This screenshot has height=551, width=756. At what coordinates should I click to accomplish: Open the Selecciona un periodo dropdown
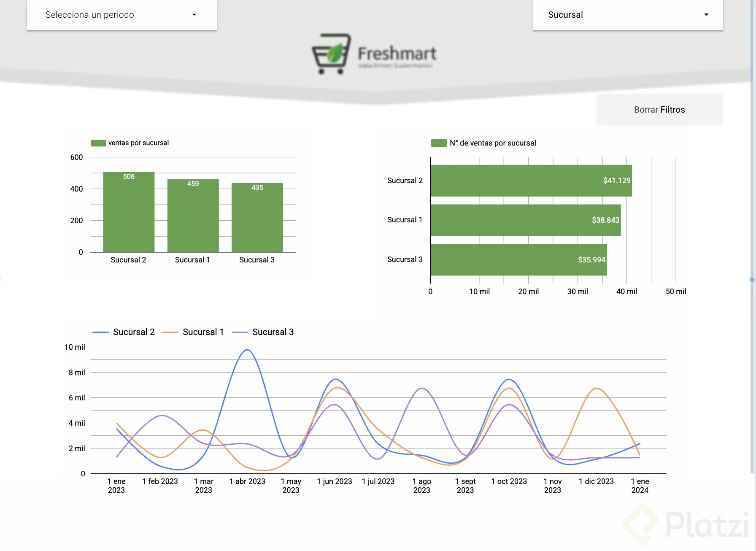coord(121,15)
